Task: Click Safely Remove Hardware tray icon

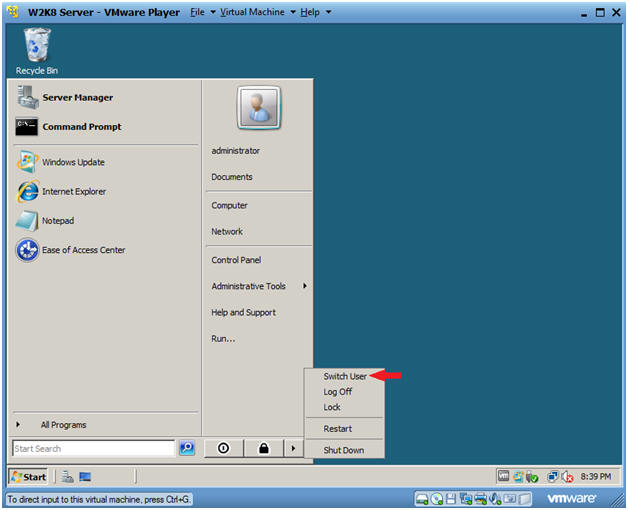Action: (532, 477)
